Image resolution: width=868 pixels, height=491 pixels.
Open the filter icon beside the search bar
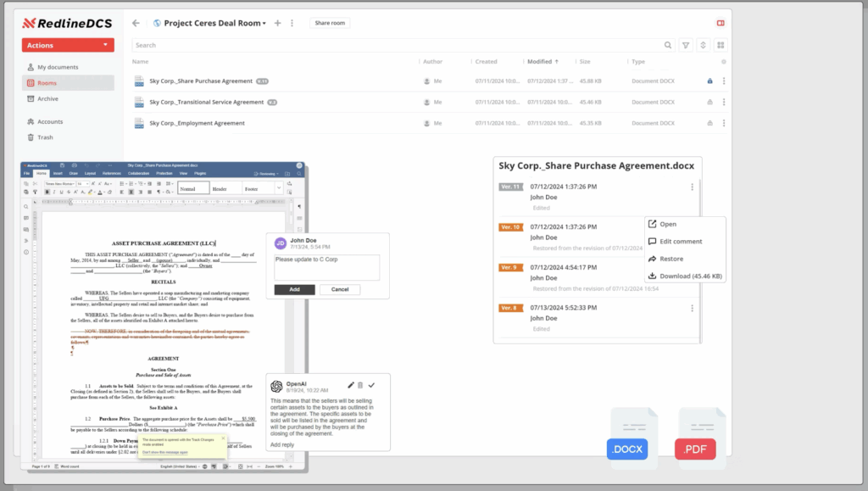click(x=686, y=45)
